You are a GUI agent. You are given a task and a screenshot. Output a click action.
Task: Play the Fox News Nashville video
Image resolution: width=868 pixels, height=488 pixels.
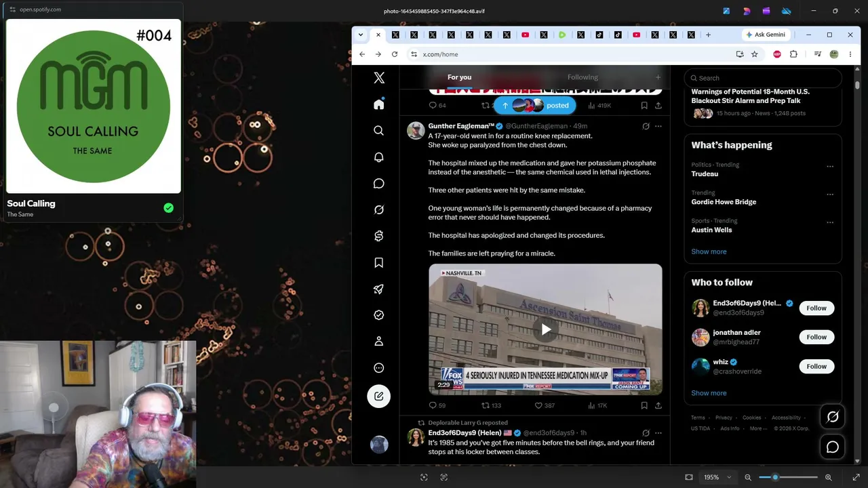546,330
